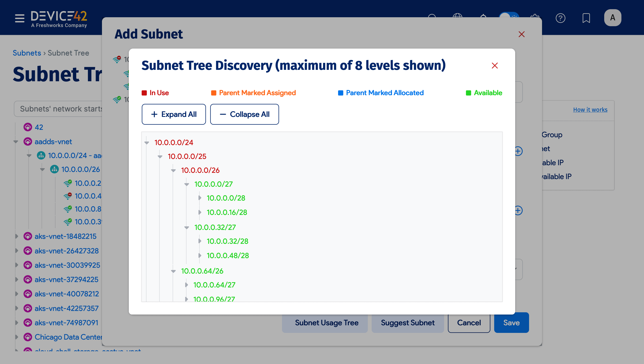
Task: Open the Device42 hamburger menu
Action: click(x=19, y=18)
